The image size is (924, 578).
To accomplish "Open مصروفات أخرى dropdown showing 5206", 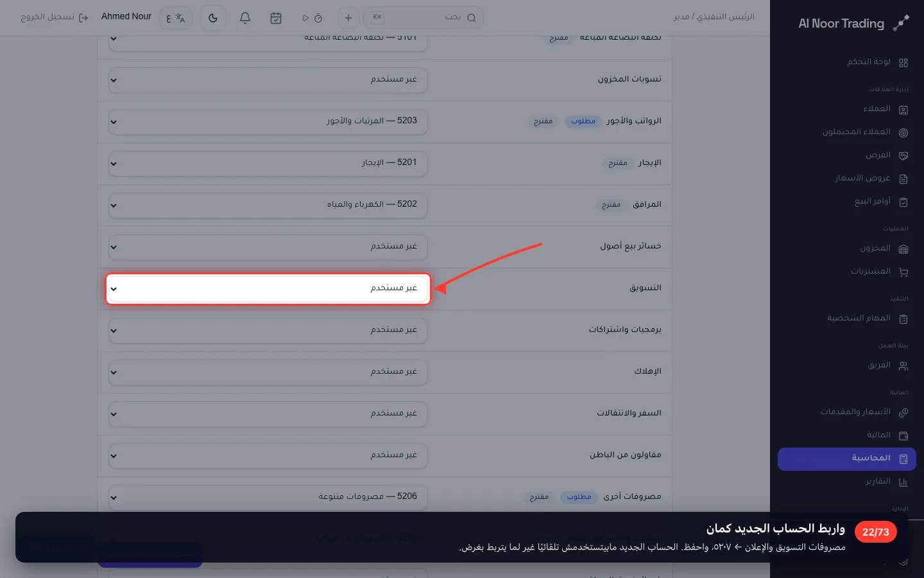I will 268,498.
